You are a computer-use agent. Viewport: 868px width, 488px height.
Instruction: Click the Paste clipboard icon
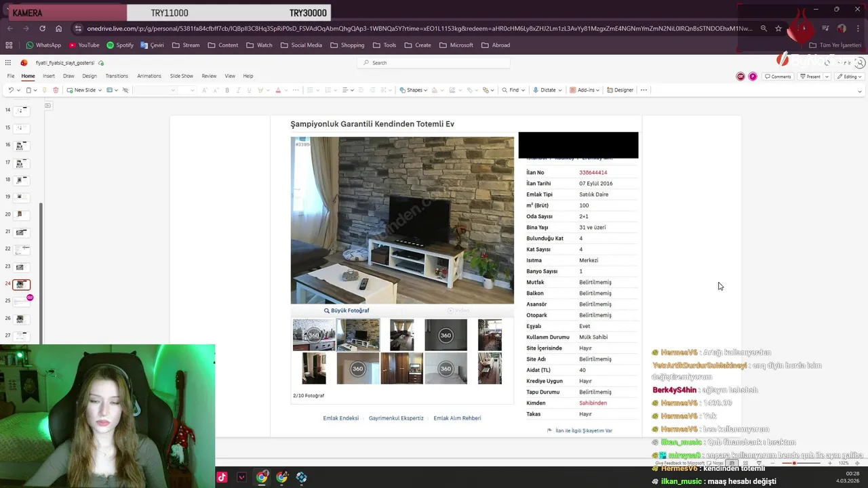[x=28, y=90]
